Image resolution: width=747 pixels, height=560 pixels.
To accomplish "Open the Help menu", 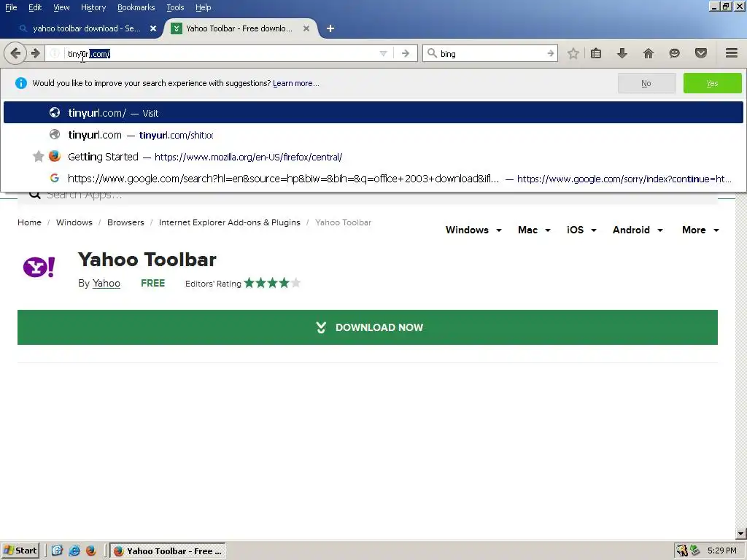I will [x=203, y=7].
